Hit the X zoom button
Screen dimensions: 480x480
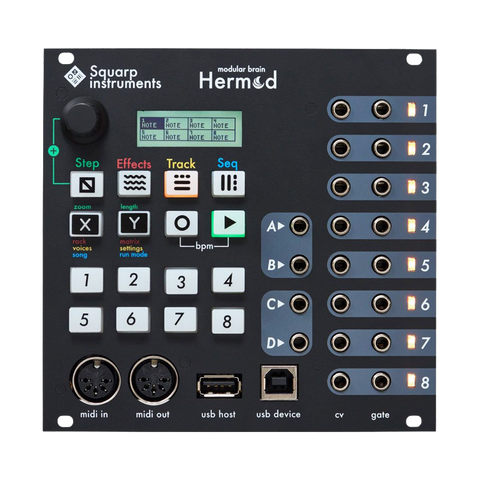coord(86,224)
